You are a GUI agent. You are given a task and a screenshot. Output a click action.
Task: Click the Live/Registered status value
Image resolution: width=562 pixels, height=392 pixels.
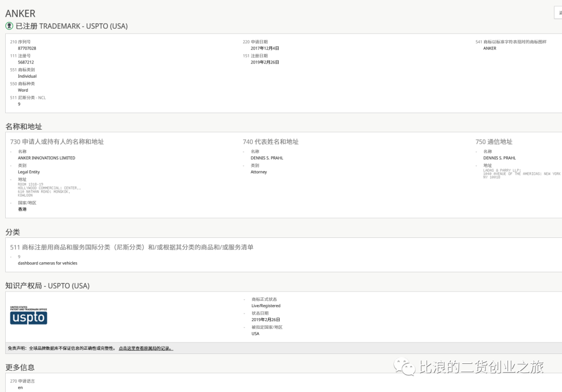click(x=266, y=306)
